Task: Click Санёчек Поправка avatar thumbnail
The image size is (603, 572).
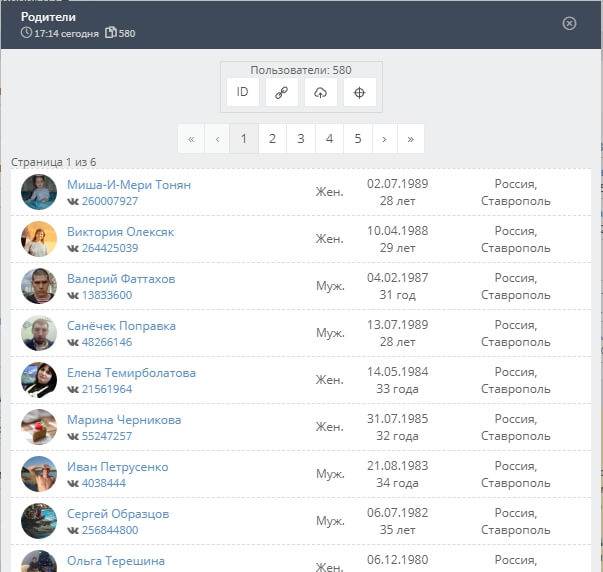Action: coord(39,333)
